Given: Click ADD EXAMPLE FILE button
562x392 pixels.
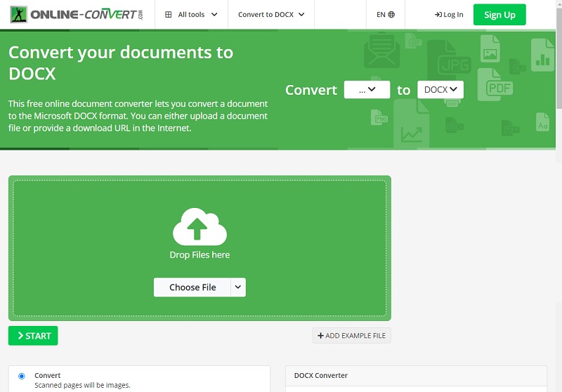Looking at the screenshot, I should click(x=352, y=336).
